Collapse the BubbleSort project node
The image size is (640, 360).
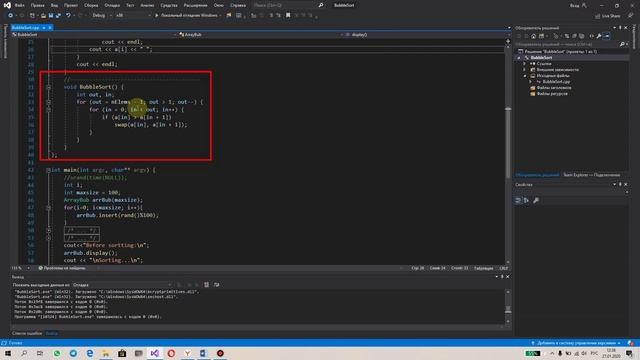point(519,58)
